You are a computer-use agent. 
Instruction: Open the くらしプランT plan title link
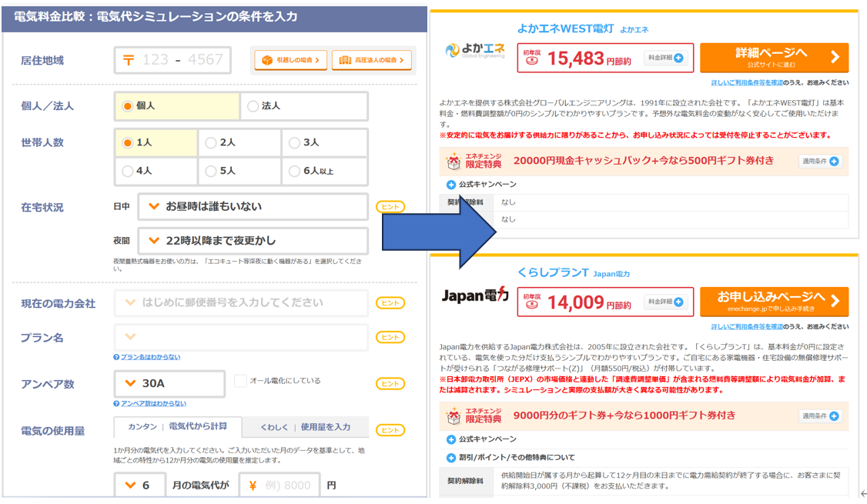tap(552, 272)
